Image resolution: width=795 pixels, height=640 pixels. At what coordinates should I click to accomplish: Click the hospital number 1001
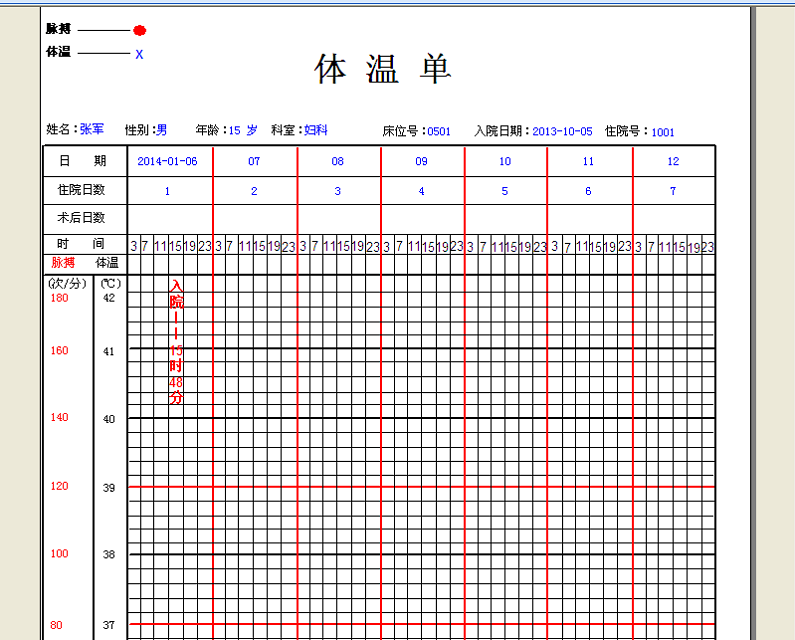coord(663,131)
